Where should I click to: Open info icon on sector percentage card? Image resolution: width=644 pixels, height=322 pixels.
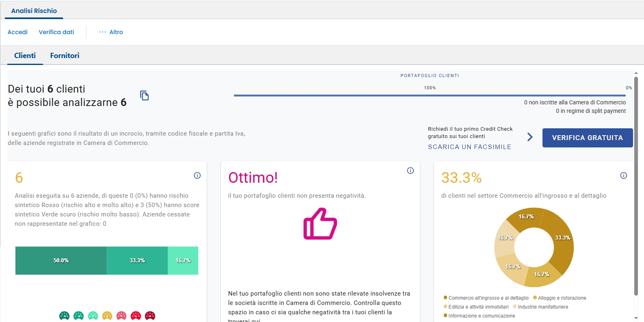click(x=624, y=175)
